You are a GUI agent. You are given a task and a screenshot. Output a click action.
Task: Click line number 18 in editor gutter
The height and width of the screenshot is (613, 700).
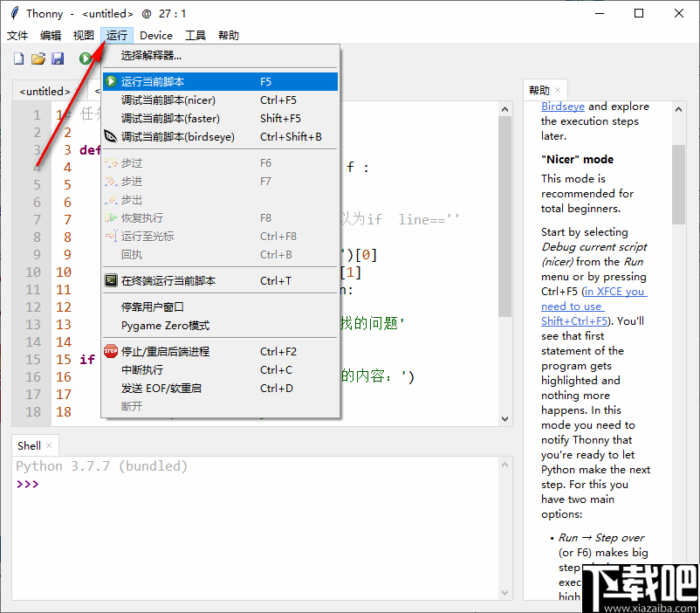click(x=33, y=411)
